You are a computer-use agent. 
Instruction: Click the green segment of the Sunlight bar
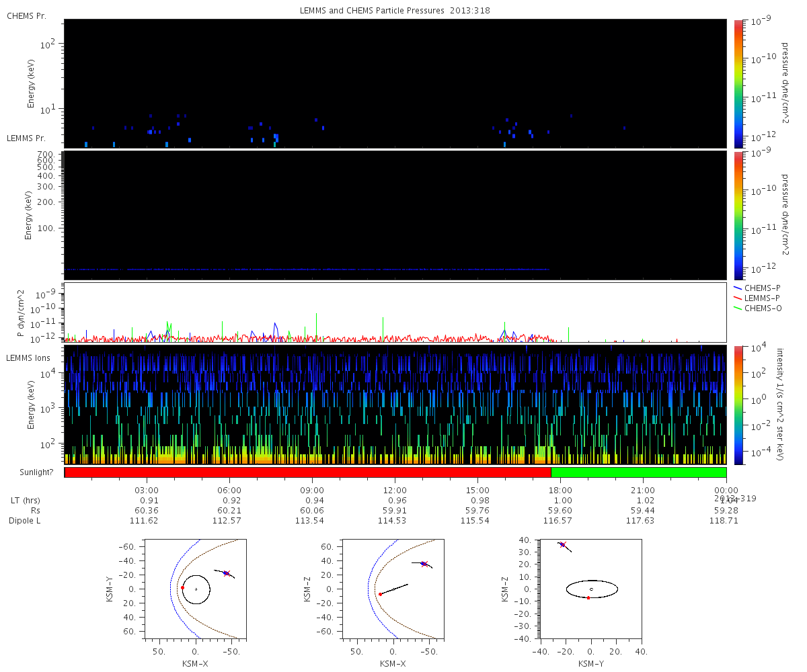pyautogui.click(x=638, y=472)
